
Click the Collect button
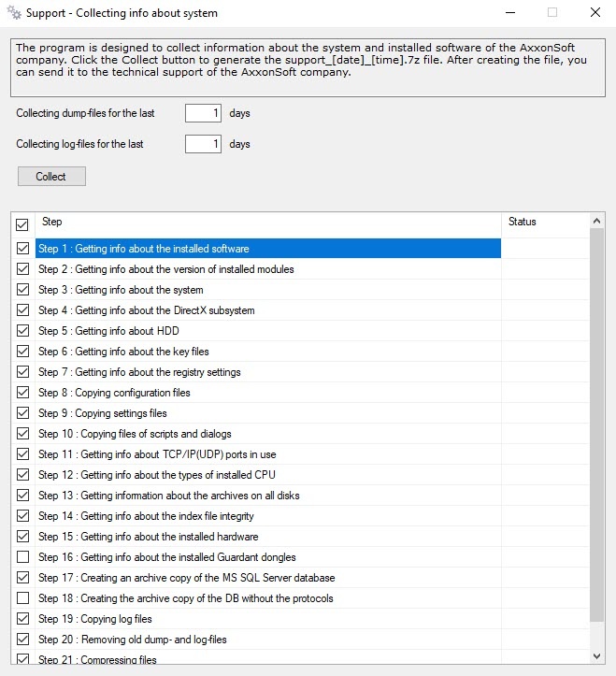(x=51, y=176)
